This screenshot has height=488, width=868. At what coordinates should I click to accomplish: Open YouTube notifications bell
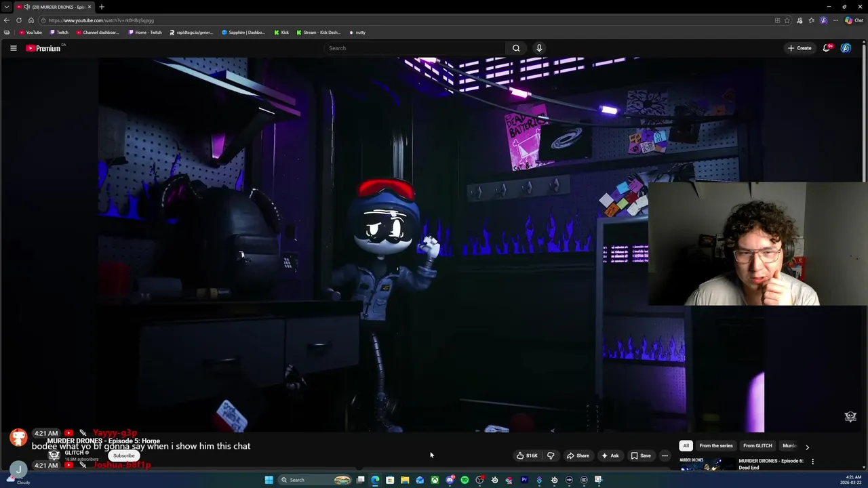click(827, 48)
